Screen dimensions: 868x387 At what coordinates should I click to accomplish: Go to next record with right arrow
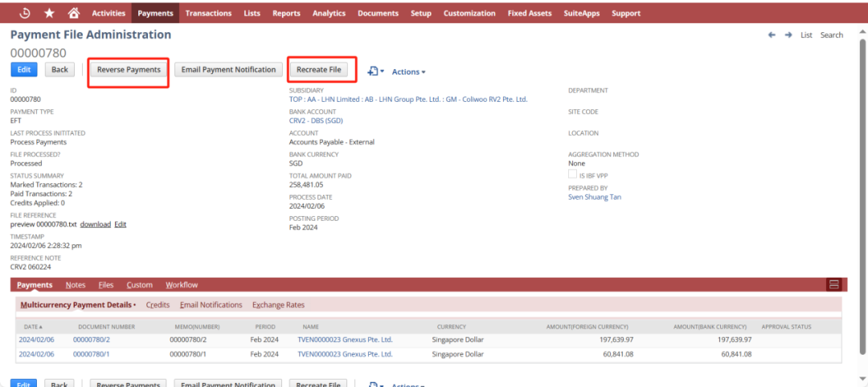click(x=788, y=35)
